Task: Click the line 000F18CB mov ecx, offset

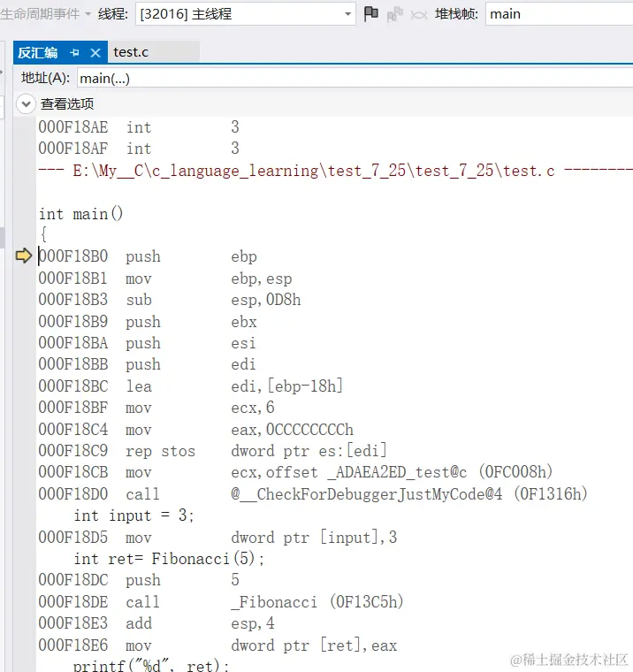Action: [295, 472]
